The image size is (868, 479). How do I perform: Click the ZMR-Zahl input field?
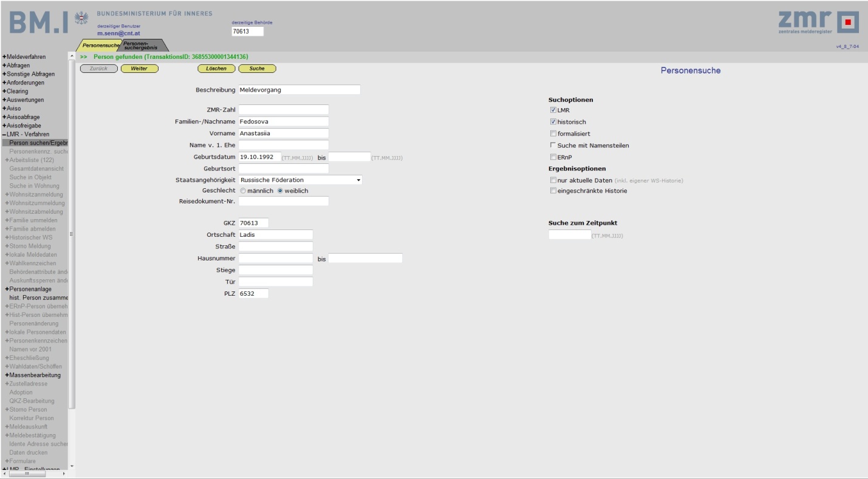(284, 110)
